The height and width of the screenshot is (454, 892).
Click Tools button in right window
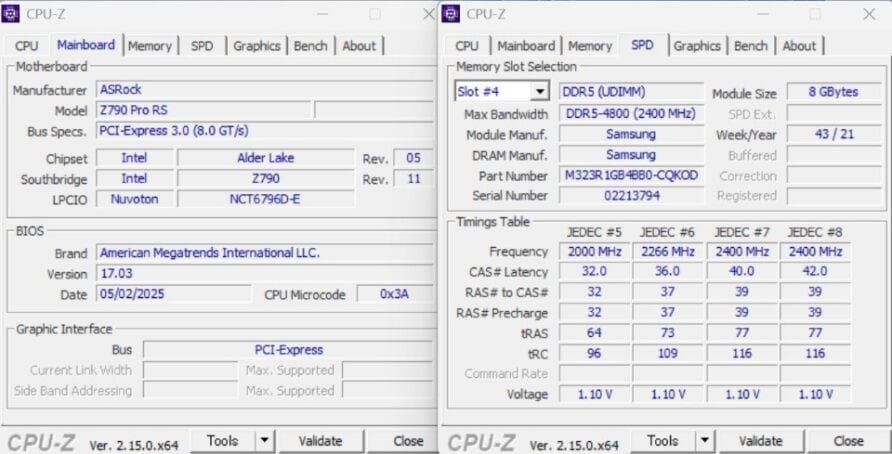[x=662, y=440]
